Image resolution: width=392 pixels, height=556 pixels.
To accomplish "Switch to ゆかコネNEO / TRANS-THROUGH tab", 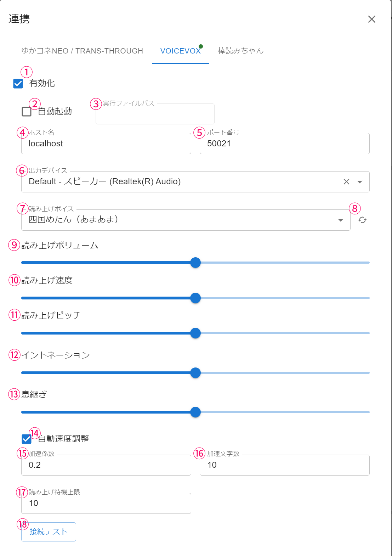I will click(82, 51).
